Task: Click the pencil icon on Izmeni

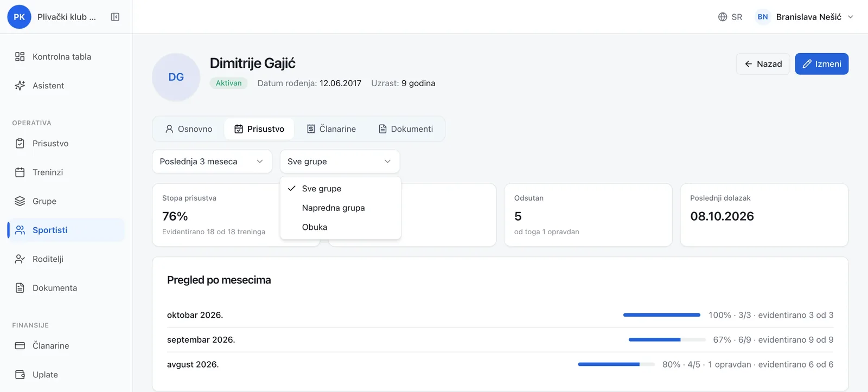Action: click(807, 64)
